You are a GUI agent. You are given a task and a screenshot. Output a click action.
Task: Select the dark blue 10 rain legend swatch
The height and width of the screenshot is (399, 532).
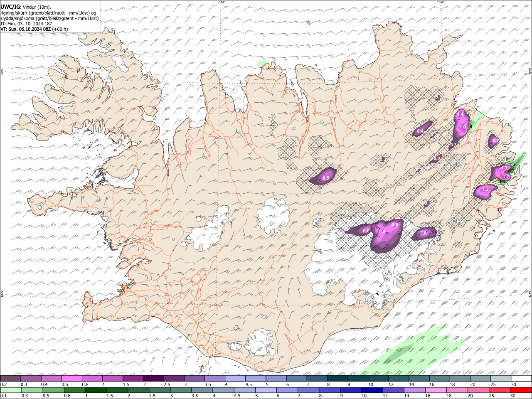(372, 390)
